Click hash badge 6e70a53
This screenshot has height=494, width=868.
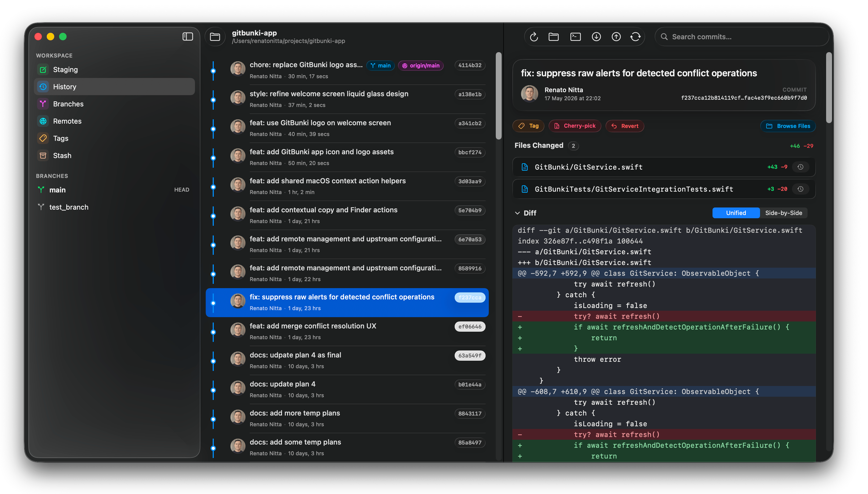[470, 239]
